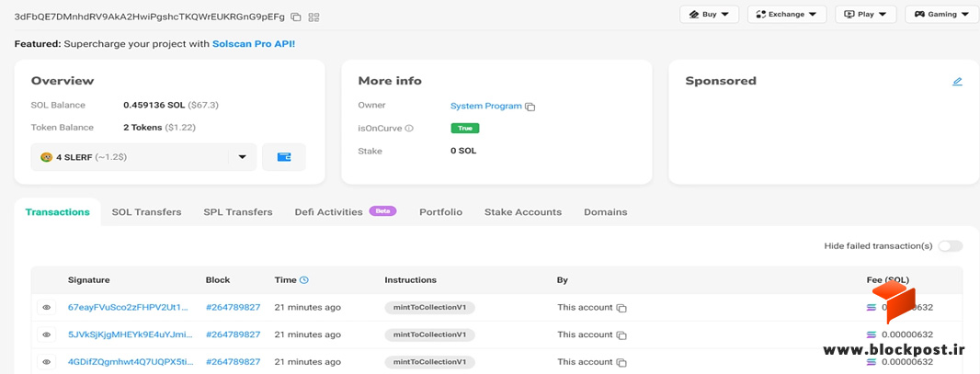Click info icon next to isOnCurve
The image size is (980, 374).
pos(409,129)
